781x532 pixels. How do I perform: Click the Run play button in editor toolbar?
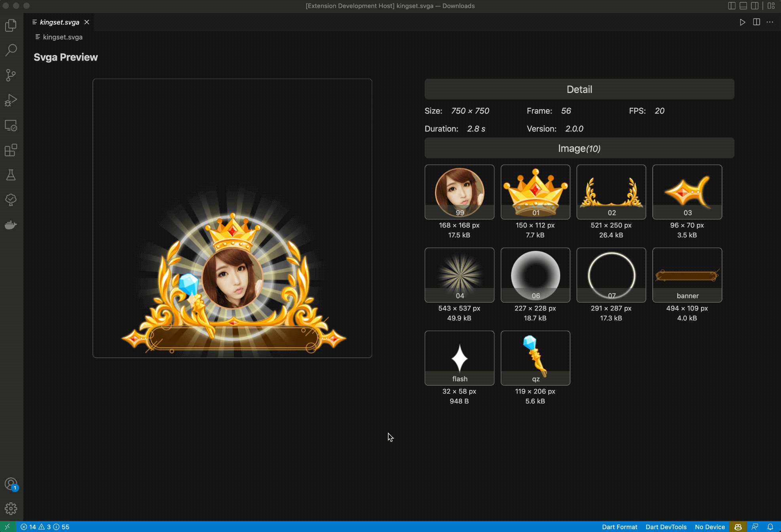[x=743, y=22]
